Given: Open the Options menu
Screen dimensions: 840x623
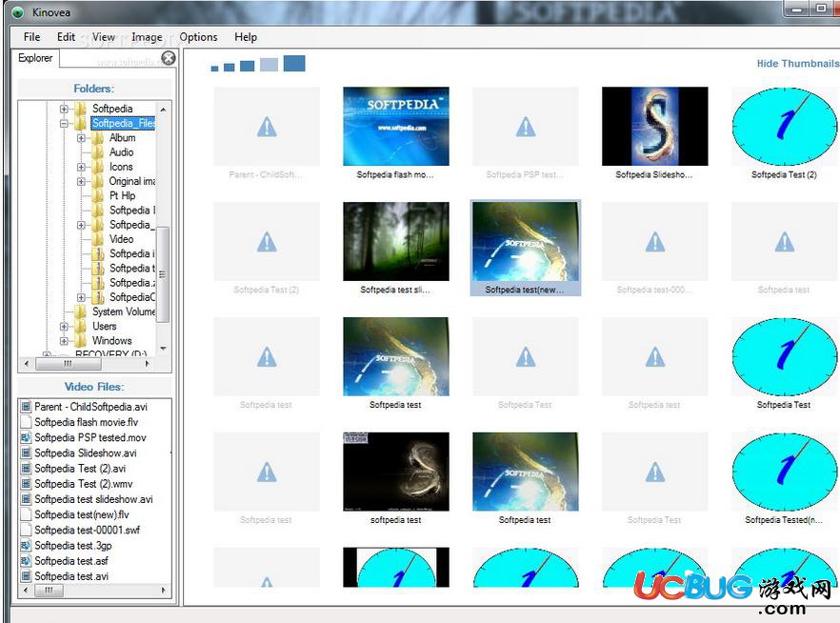Looking at the screenshot, I should pos(198,37).
